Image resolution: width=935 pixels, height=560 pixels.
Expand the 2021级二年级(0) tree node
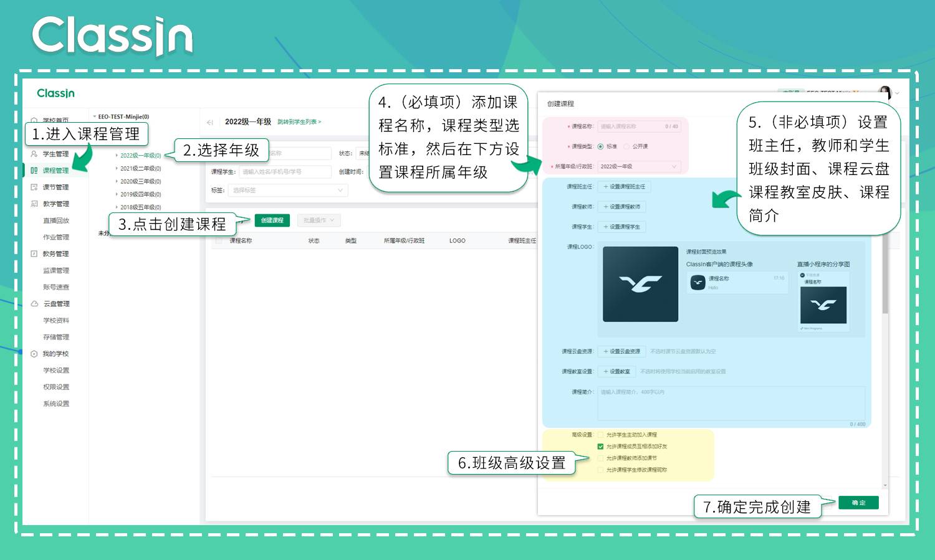point(117,168)
